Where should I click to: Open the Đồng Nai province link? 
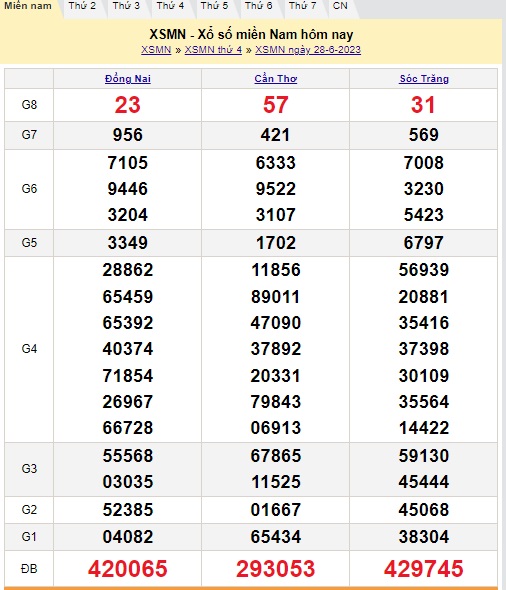pos(128,79)
